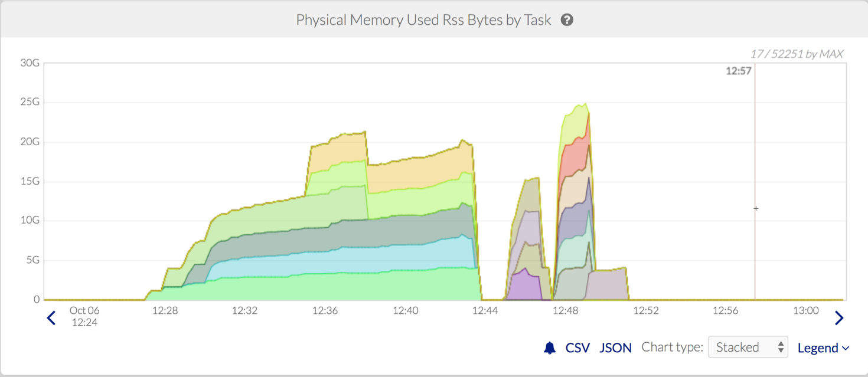Export chart data as JSON
Screen dimensions: 868x377
coord(615,348)
